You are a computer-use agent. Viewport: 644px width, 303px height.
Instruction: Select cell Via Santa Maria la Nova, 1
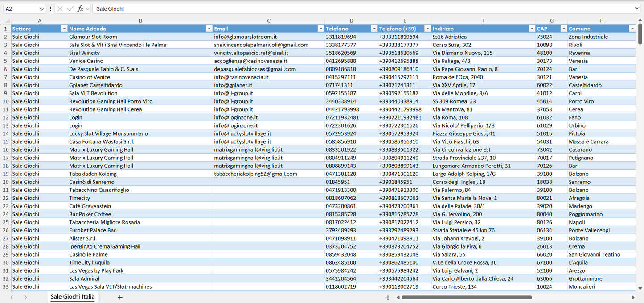pyautogui.click(x=484, y=198)
